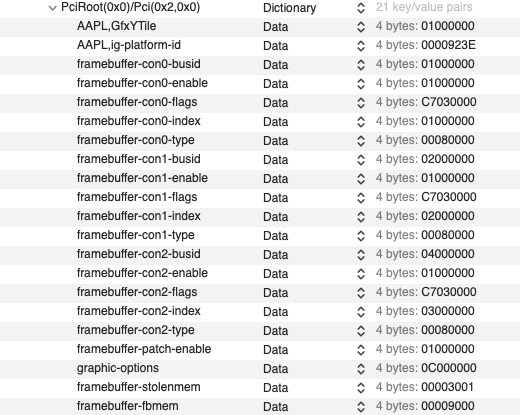
Task: Click the '21 key/value pairs' summary text
Action: click(424, 7)
